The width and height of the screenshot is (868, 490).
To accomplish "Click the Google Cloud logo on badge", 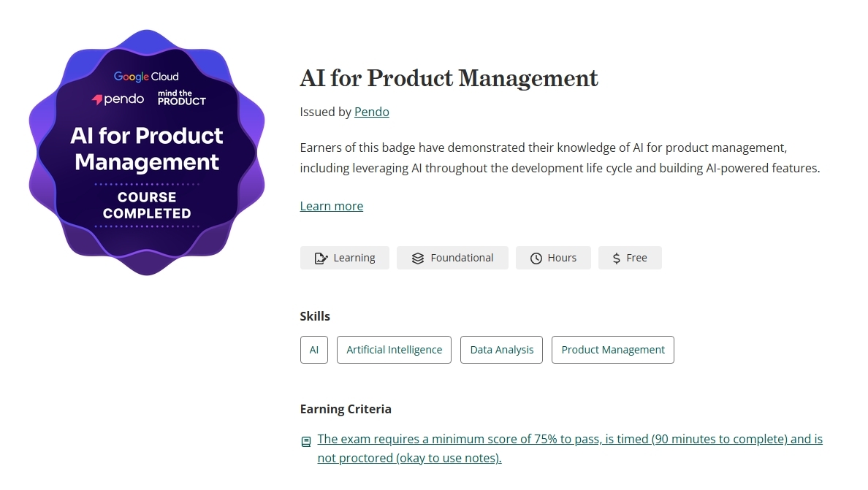I will tap(146, 77).
